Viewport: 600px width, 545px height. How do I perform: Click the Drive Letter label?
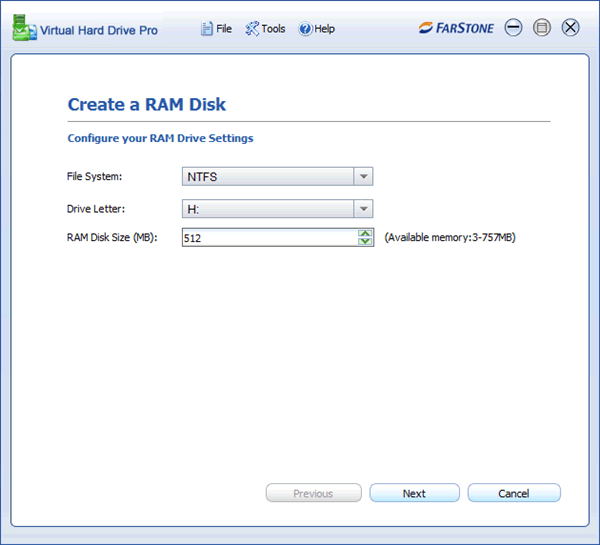click(96, 209)
